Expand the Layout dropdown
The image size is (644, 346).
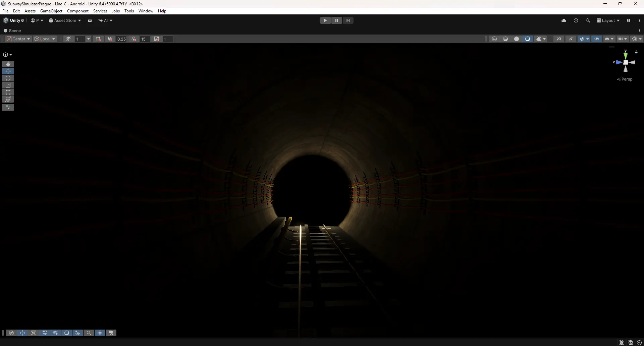click(608, 20)
